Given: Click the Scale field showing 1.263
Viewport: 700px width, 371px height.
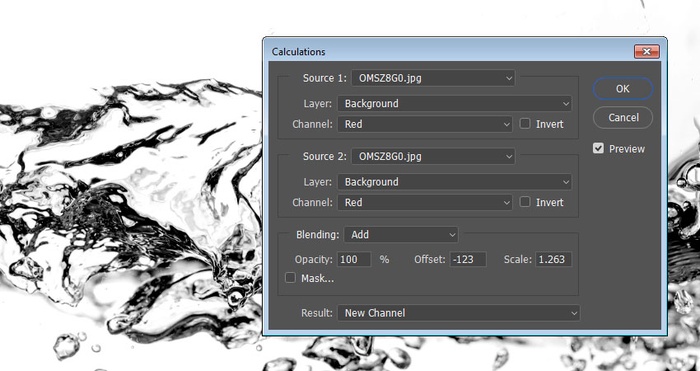Looking at the screenshot, I should [x=553, y=259].
